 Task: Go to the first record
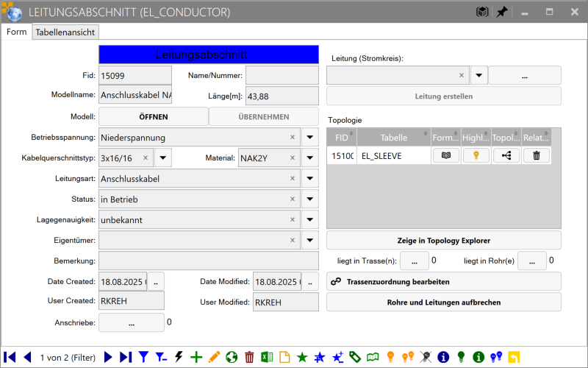[x=10, y=357]
